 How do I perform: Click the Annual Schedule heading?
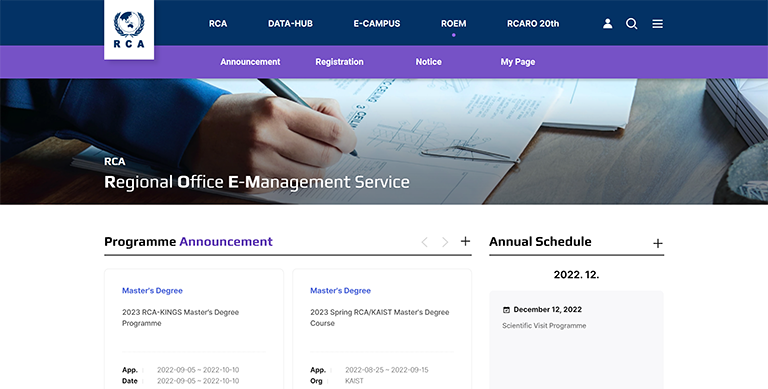click(540, 242)
